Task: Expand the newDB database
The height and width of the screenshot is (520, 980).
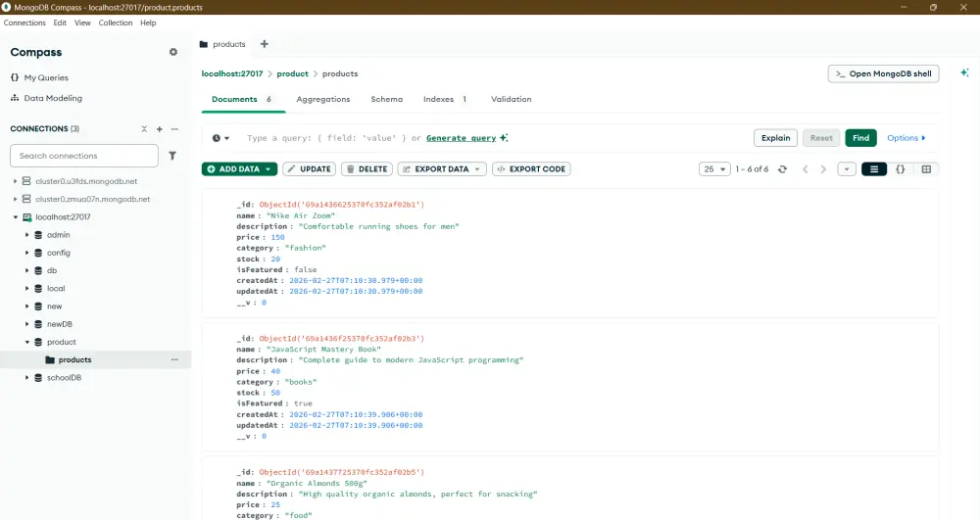Action: (x=26, y=324)
